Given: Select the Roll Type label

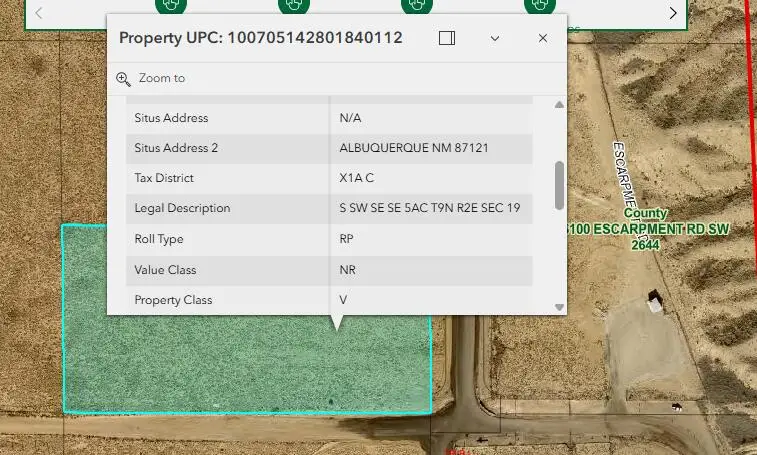Looking at the screenshot, I should pyautogui.click(x=159, y=239).
